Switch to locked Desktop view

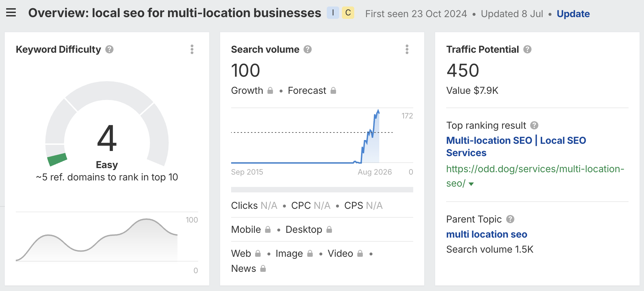(309, 229)
